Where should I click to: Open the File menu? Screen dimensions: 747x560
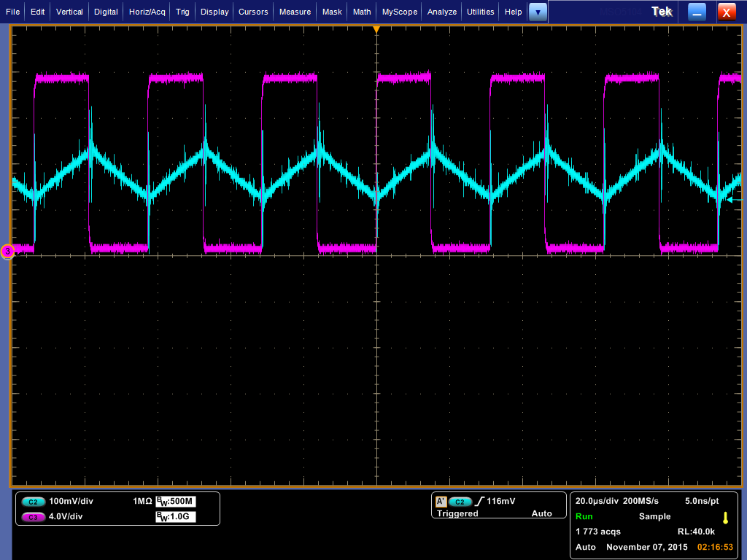coord(12,12)
